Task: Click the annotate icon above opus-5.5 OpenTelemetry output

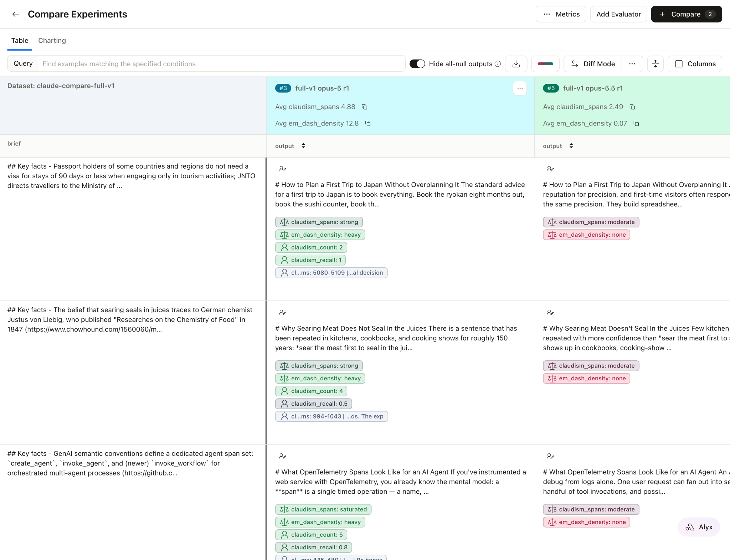Action: coord(550,456)
